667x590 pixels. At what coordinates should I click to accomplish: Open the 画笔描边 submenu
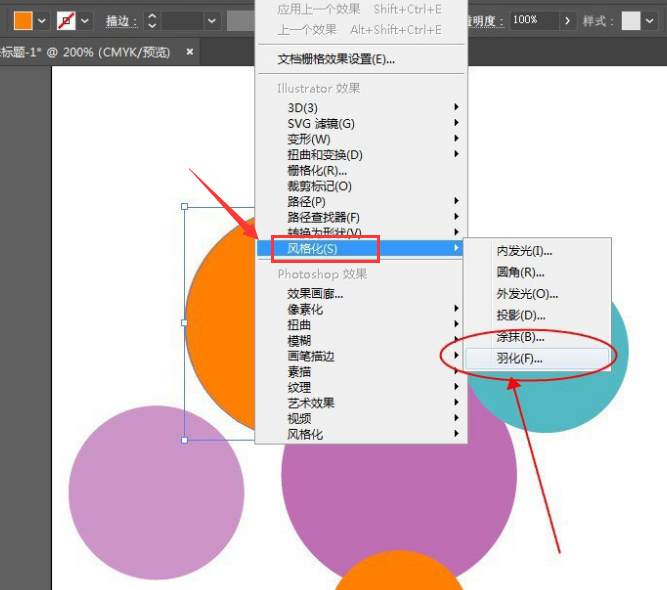click(362, 356)
